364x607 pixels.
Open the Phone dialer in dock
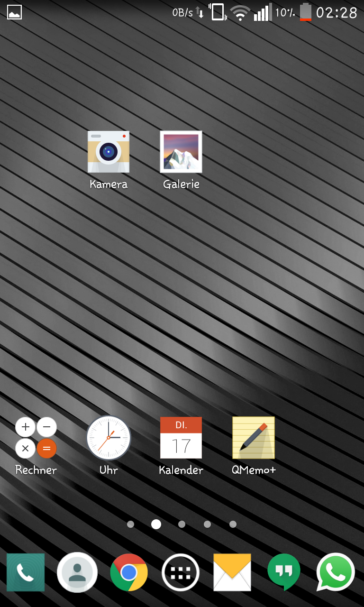(x=26, y=572)
